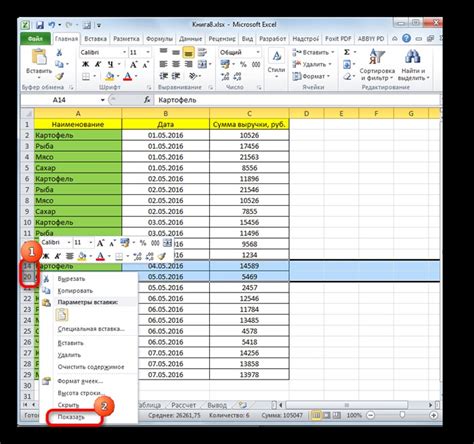This screenshot has width=474, height=444.
Task: Click the Format Painter brush icon
Action: [x=59, y=76]
